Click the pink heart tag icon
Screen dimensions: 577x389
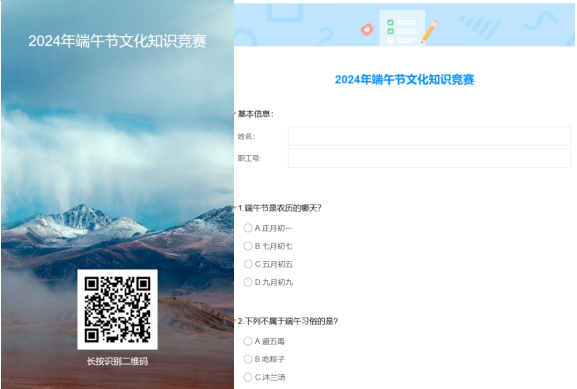pyautogui.click(x=367, y=29)
